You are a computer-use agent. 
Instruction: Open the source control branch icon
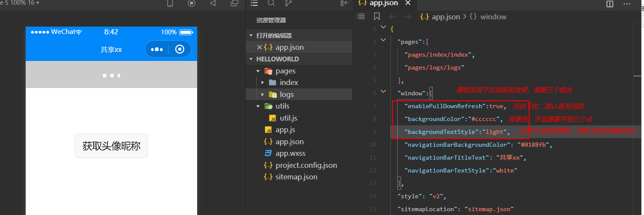pos(288,3)
